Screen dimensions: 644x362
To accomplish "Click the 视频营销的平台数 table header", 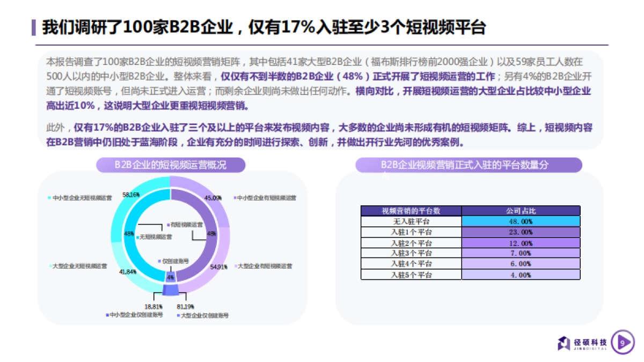I will coord(412,210).
